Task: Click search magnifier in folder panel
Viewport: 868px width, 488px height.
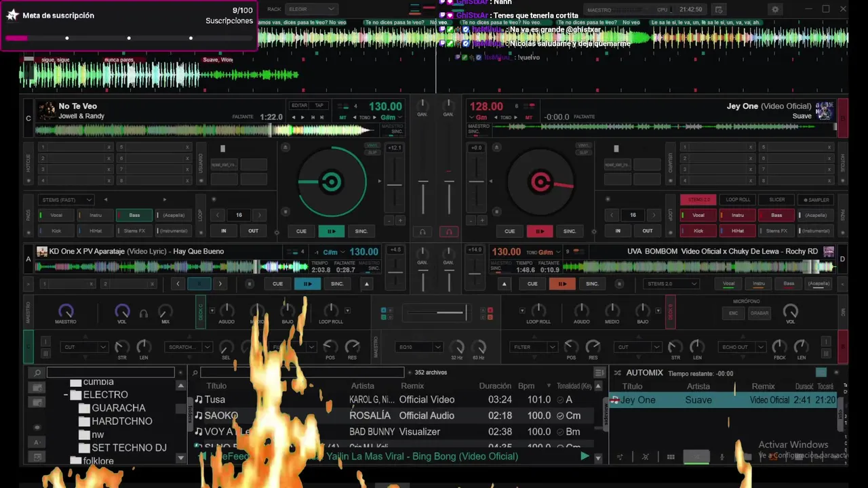Action: click(37, 373)
